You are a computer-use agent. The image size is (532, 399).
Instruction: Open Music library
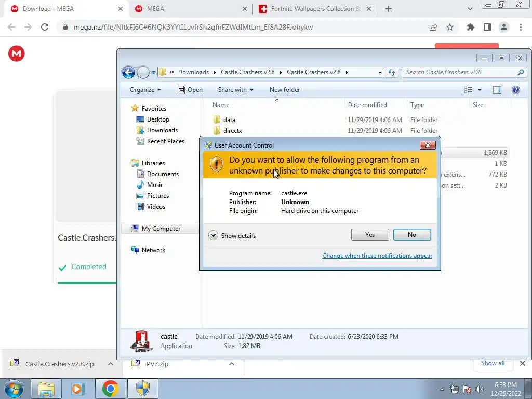pyautogui.click(x=155, y=185)
